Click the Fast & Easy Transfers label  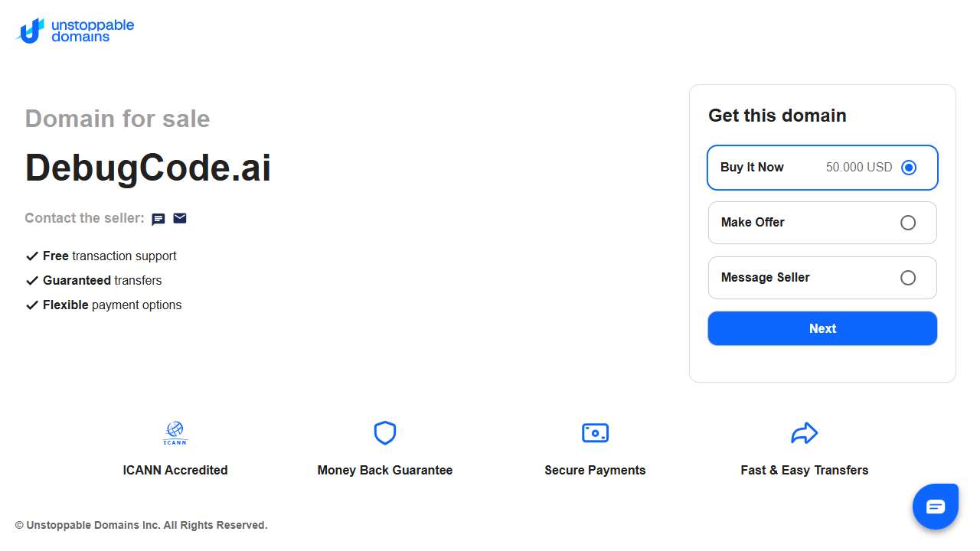[804, 470]
